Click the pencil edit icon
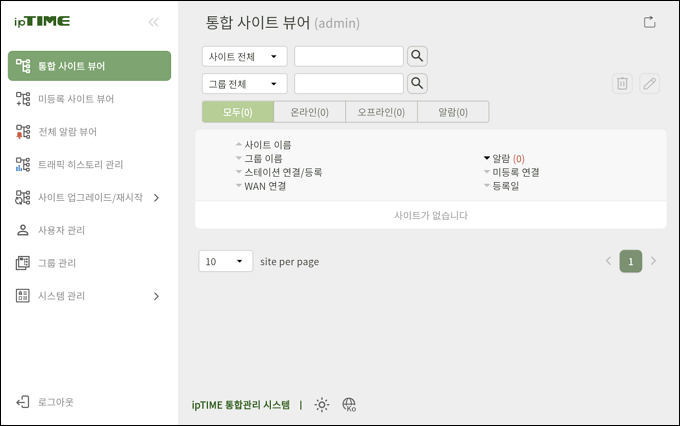The width and height of the screenshot is (680, 426). pos(650,84)
